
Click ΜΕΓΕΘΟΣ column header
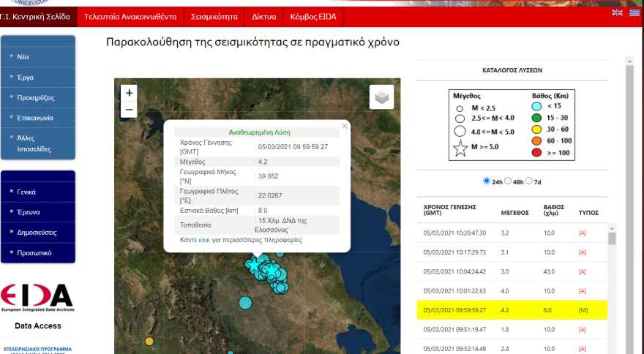point(514,213)
